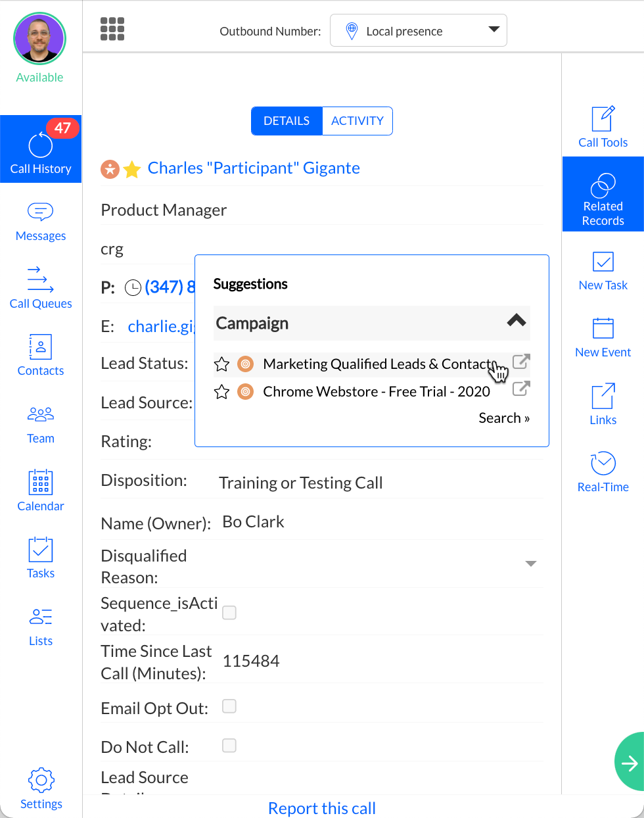644x818 pixels.
Task: Open Charles Gigante's record link
Action: tap(254, 168)
